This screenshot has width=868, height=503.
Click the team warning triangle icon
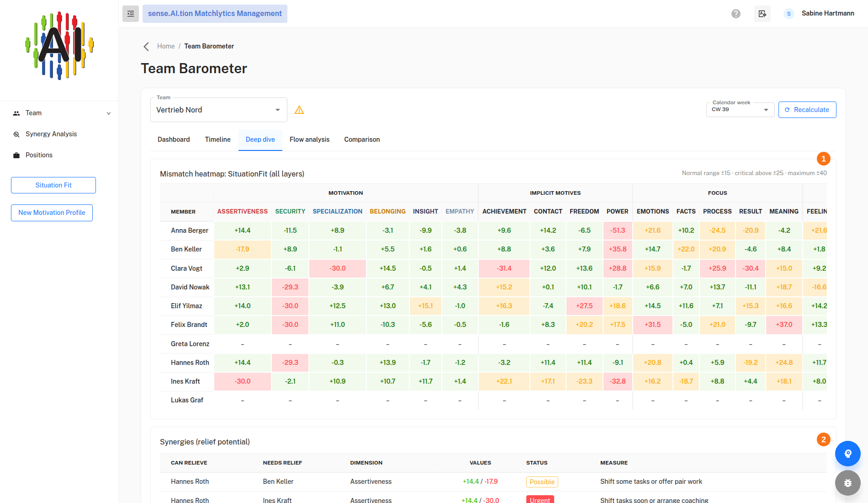tap(299, 110)
